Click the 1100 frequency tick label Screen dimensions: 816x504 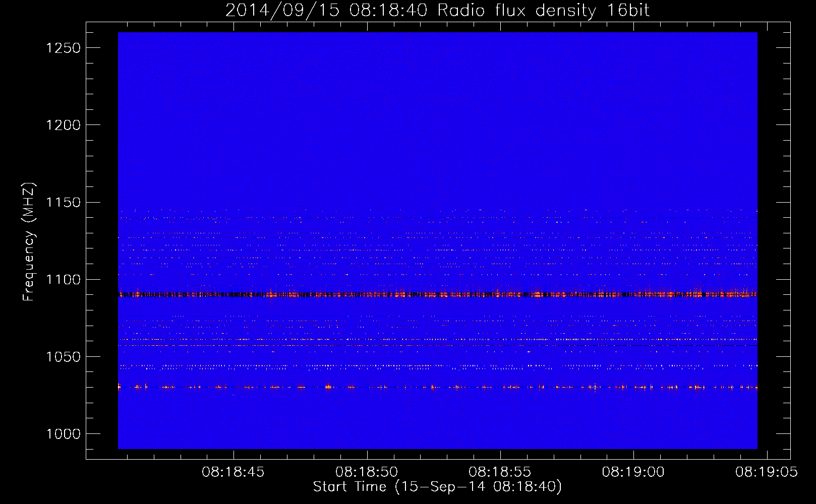point(63,280)
